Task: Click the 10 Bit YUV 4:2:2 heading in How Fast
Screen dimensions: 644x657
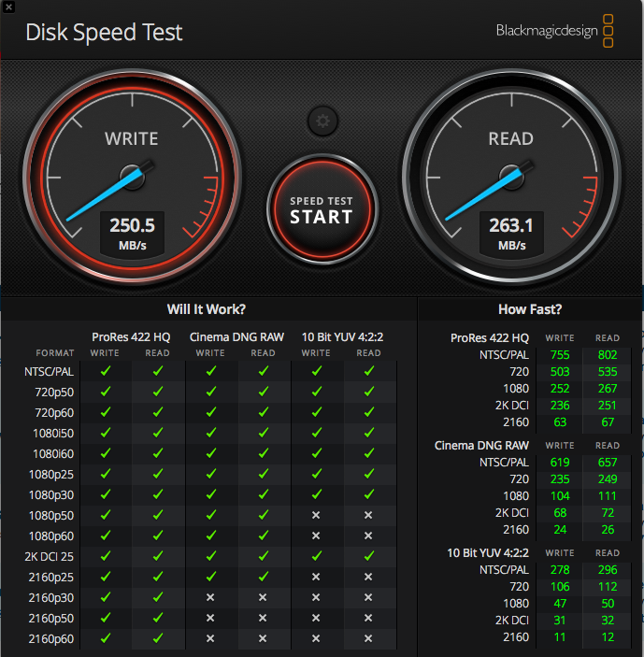Action: pos(488,552)
